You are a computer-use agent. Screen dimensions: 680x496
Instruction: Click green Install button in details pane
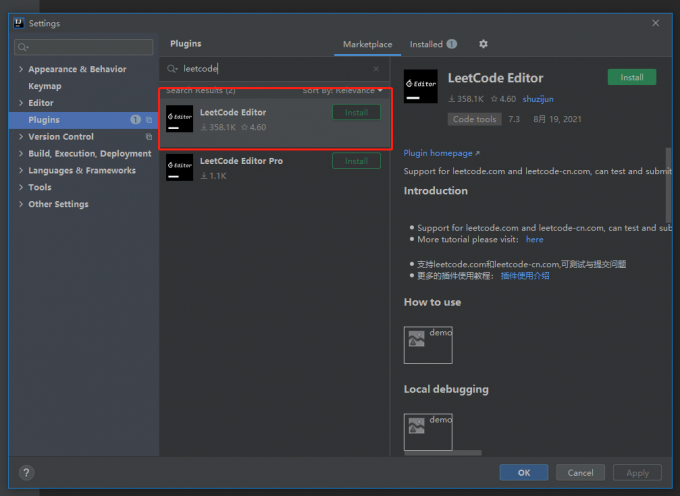[x=632, y=77]
